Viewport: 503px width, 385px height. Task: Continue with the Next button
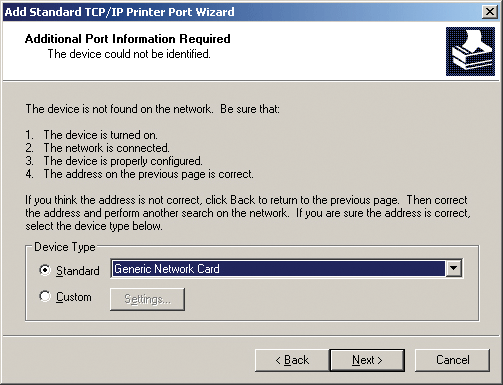point(367,360)
